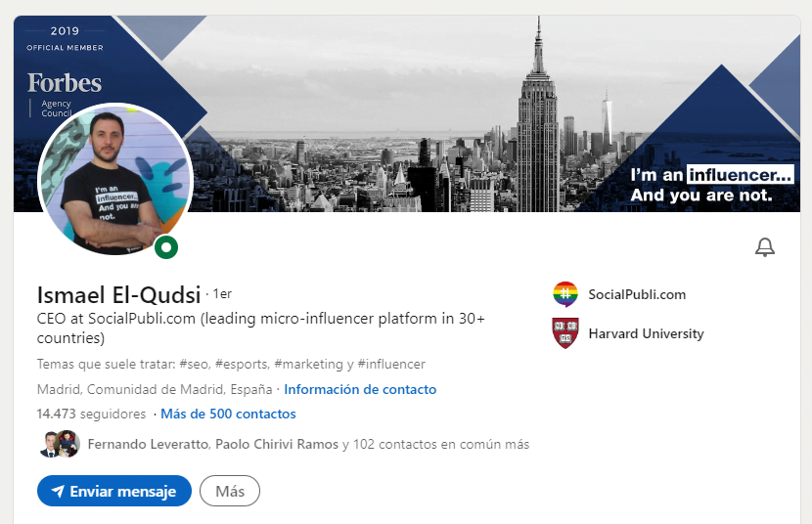Click the Harvard University name text
812x524 pixels.
(x=646, y=333)
